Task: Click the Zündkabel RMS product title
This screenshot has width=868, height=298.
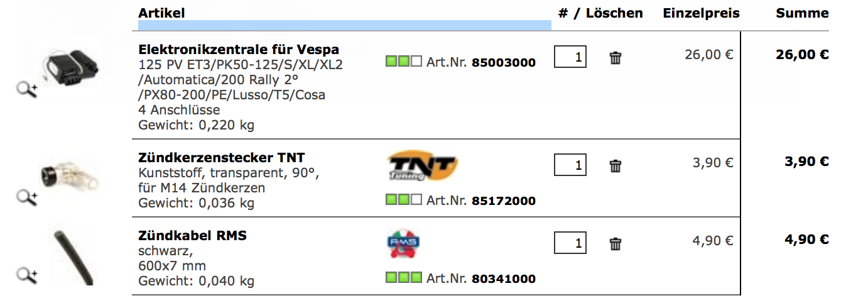Action: click(192, 236)
